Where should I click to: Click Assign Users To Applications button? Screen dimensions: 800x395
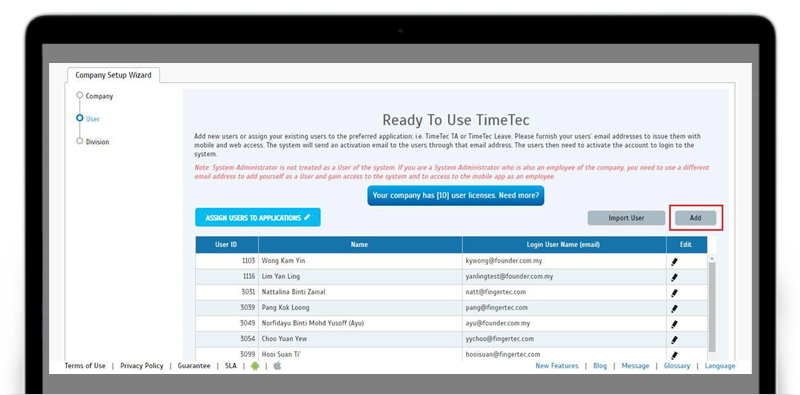[258, 217]
